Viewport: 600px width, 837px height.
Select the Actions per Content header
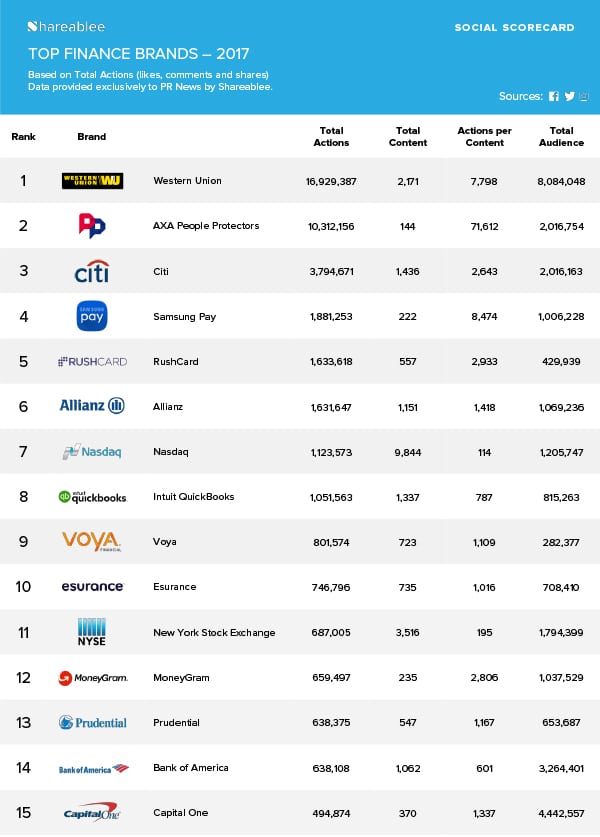click(484, 137)
